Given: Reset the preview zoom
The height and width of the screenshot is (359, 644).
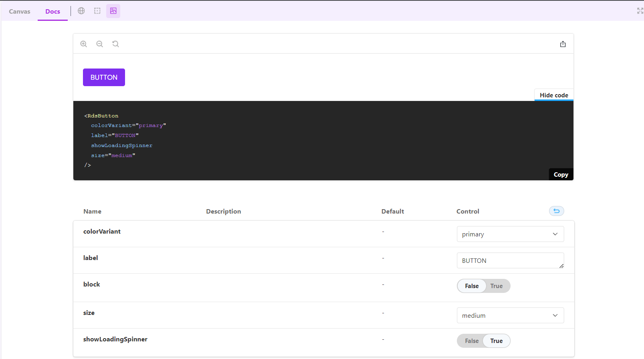Looking at the screenshot, I should click(116, 44).
